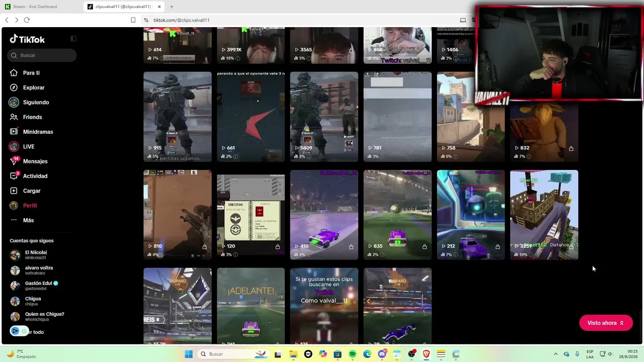Open File Explorer from the taskbar
This screenshot has height=362, width=644.
(x=293, y=354)
